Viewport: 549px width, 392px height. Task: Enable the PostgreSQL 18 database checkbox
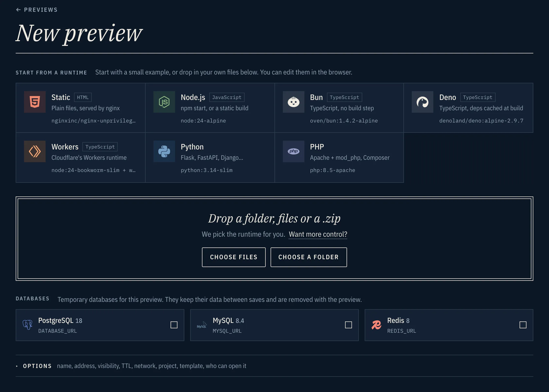174,325
